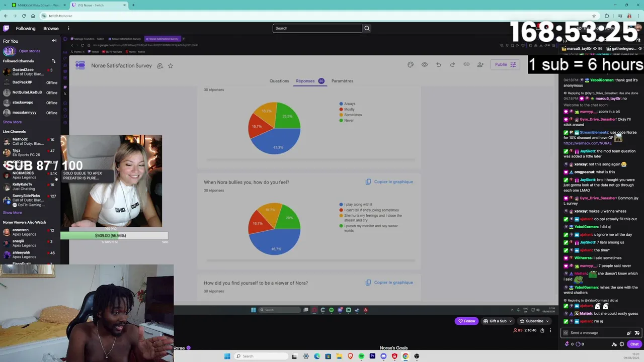This screenshot has height=362, width=644.
Task: Open the Twitch Browse page
Action: [51, 28]
